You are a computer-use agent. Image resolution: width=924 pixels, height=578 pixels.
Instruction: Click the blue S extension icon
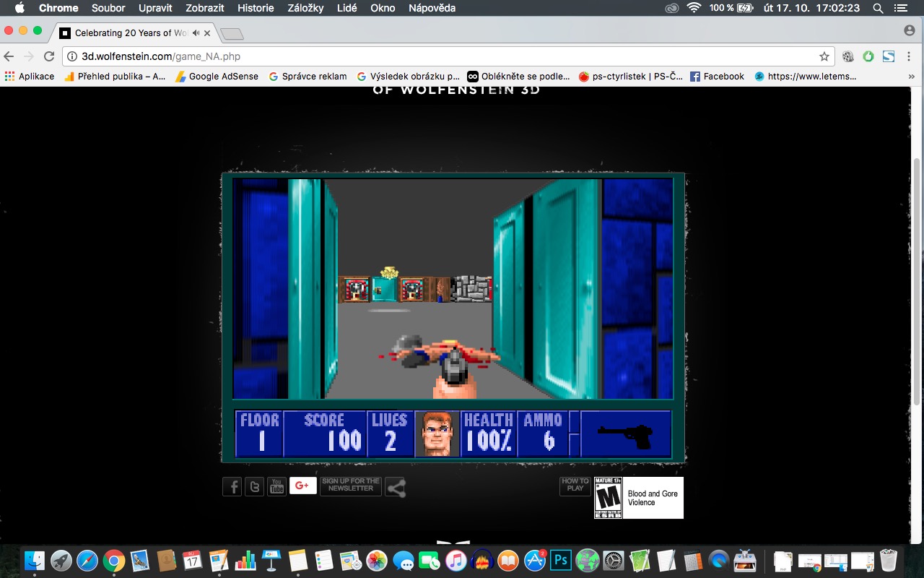point(889,56)
